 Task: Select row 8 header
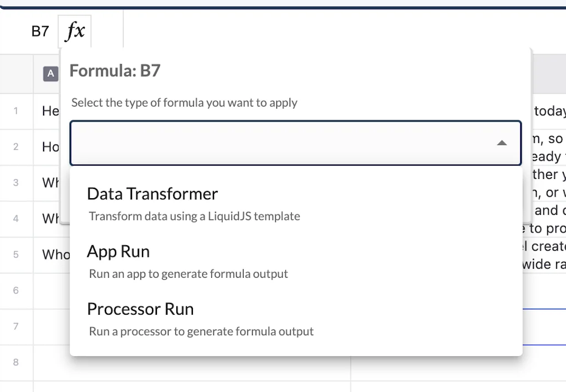(x=16, y=362)
